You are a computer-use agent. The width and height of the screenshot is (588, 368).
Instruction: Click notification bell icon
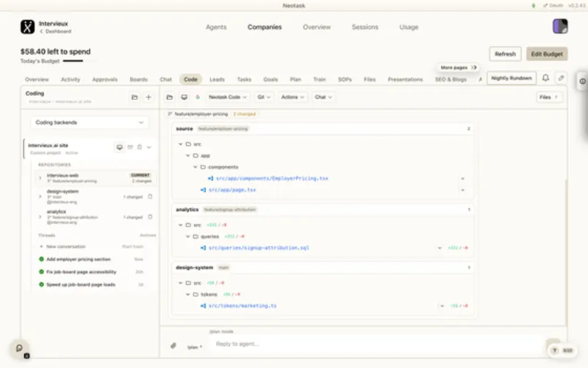click(545, 78)
